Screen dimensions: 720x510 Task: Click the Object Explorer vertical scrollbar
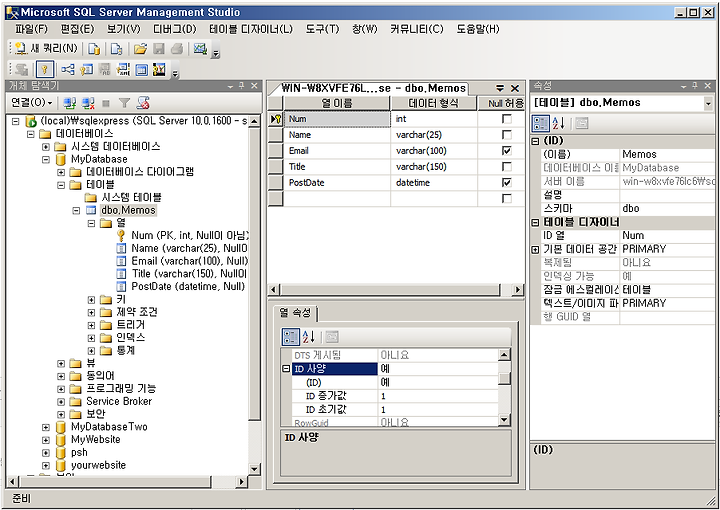(x=254, y=294)
